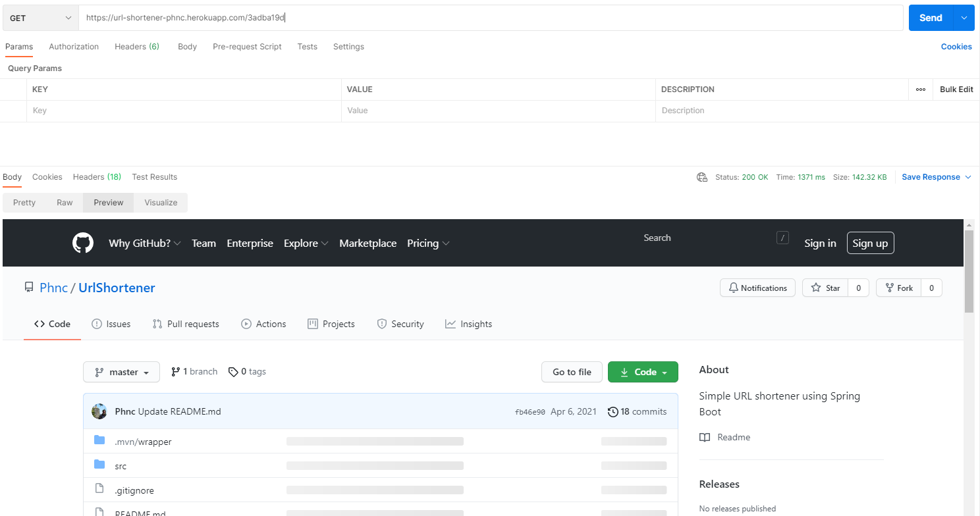Open commit hash fb46e90
The image size is (980, 516).
pyautogui.click(x=530, y=412)
